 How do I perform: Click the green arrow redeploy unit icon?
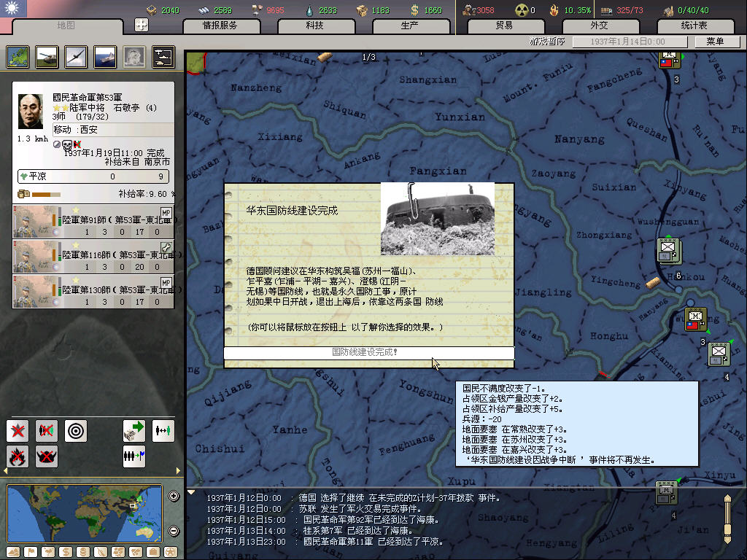tap(133, 431)
